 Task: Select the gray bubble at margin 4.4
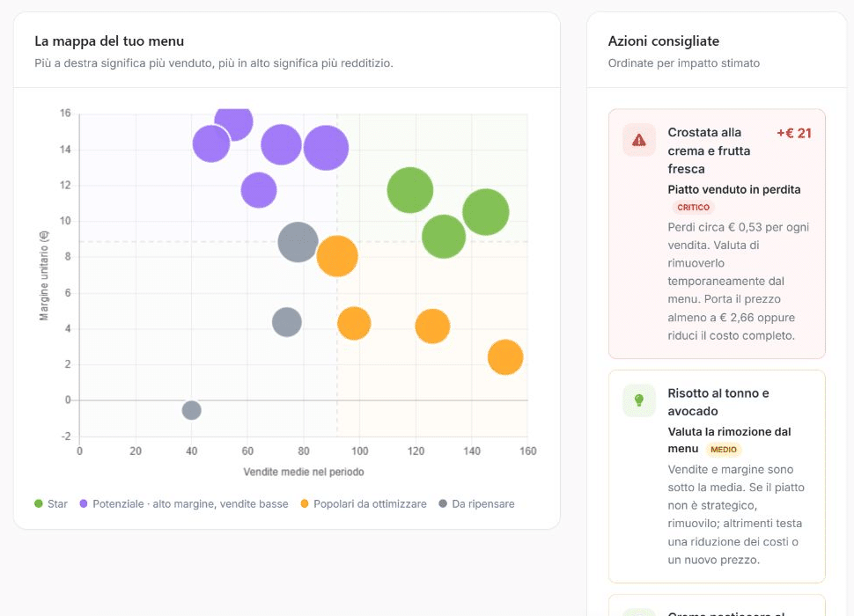click(286, 322)
